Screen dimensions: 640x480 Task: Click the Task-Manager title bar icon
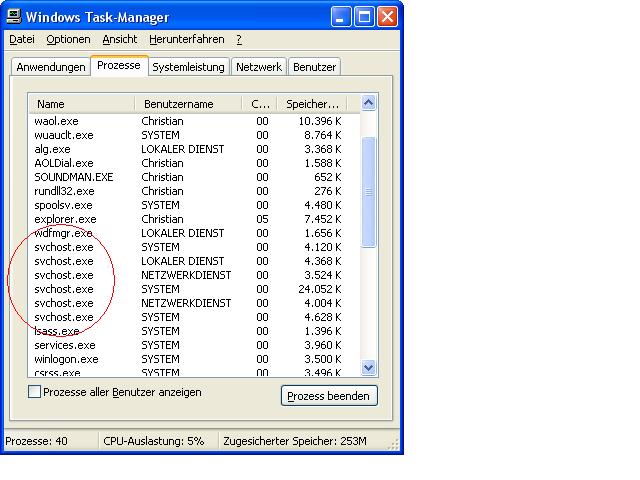pos(14,16)
